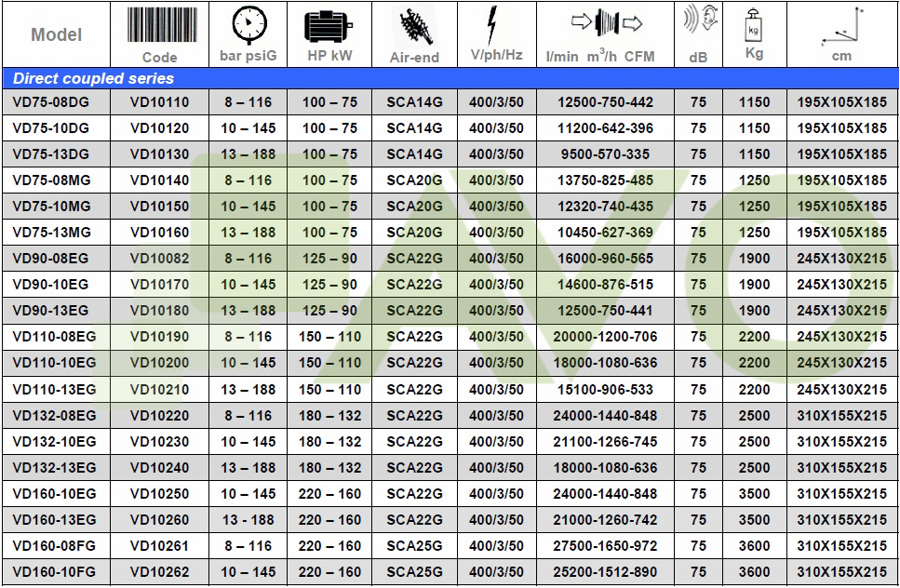Click the screw rotor Air-end icon
The width and height of the screenshot is (900, 588).
pos(413,25)
